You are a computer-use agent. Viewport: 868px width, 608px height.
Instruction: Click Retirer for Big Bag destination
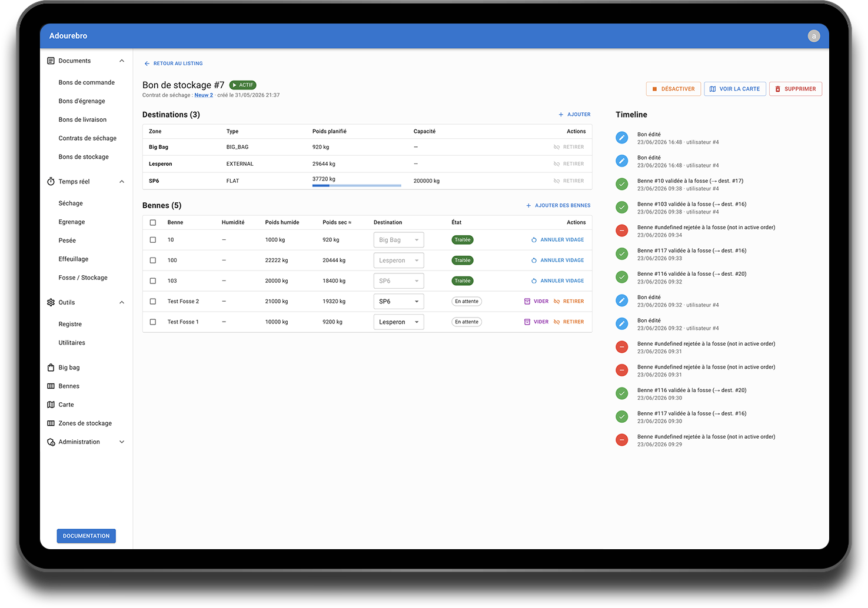569,147
